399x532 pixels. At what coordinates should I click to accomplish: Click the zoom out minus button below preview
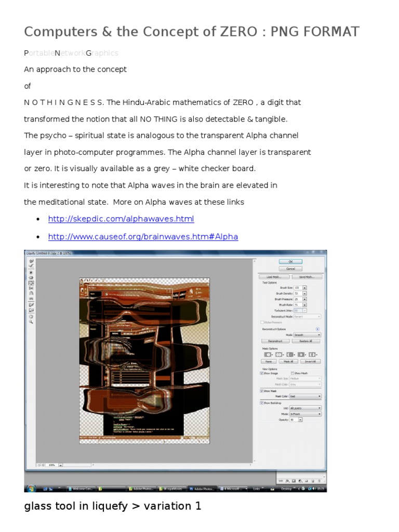(39, 465)
